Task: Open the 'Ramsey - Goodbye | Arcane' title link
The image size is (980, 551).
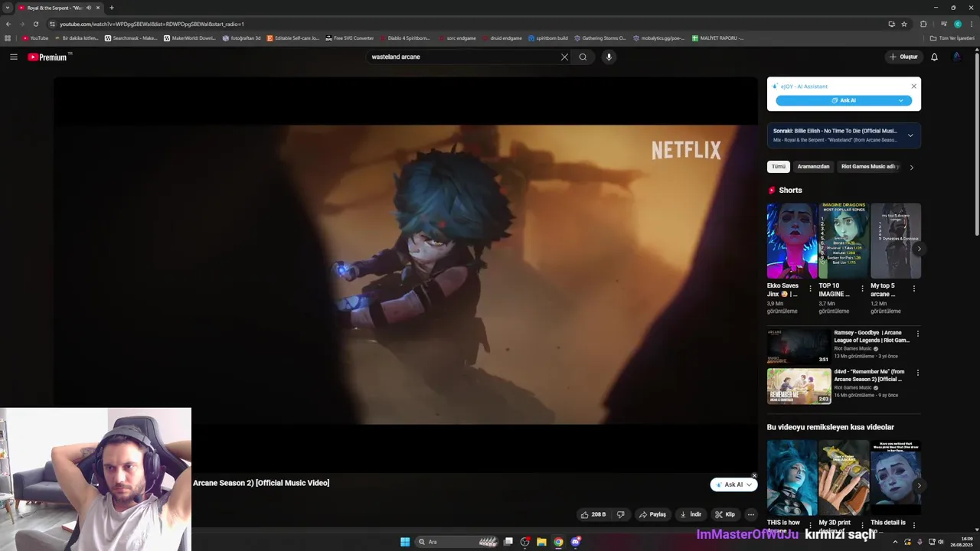Action: coord(872,337)
